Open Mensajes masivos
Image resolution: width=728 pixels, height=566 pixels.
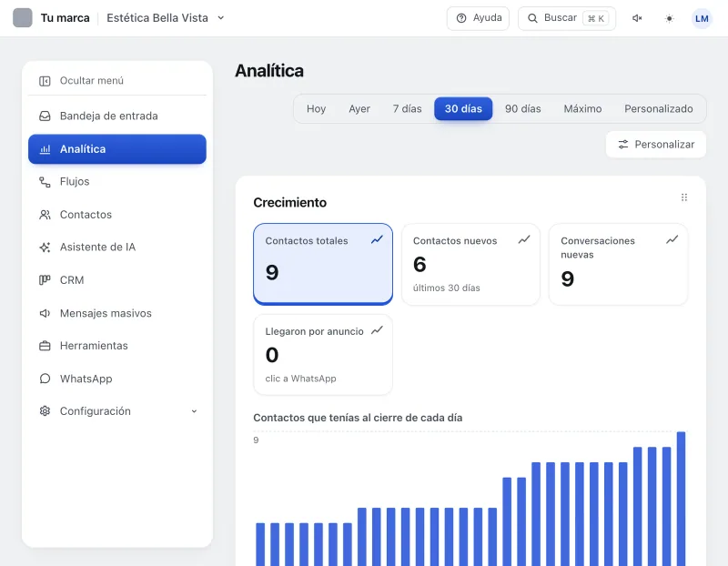[x=117, y=313]
